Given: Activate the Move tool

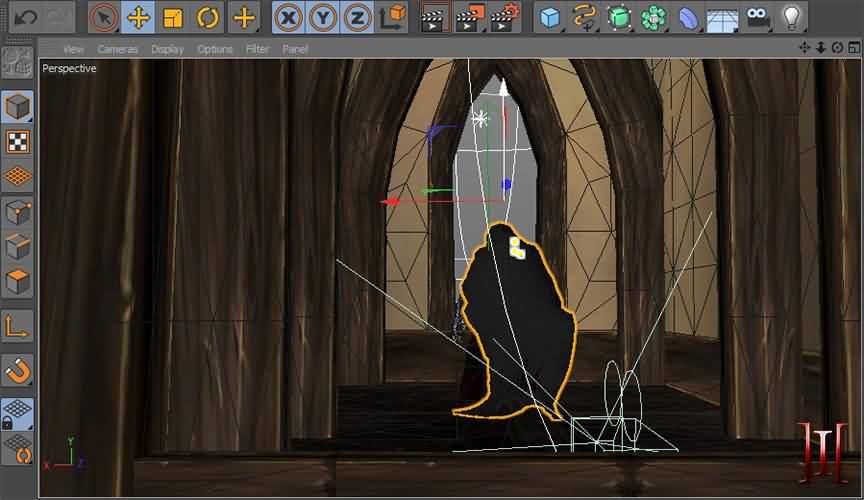Looking at the screenshot, I should coord(138,18).
